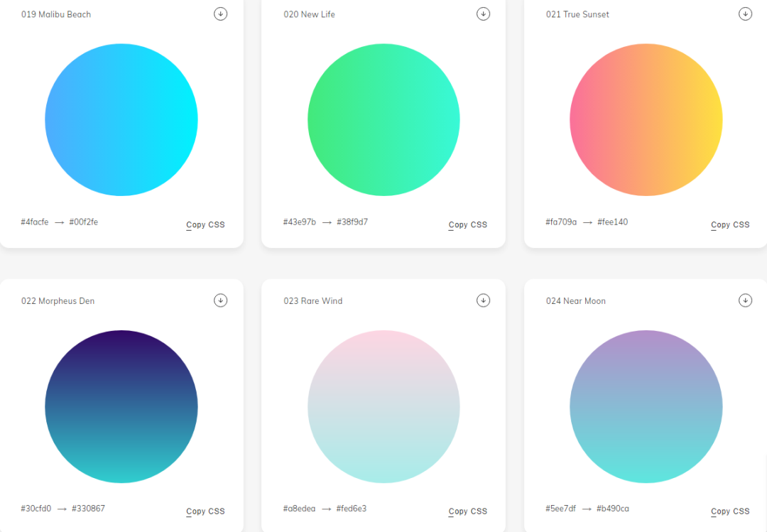
Task: Click the 024 Near Moon title
Action: [576, 301]
